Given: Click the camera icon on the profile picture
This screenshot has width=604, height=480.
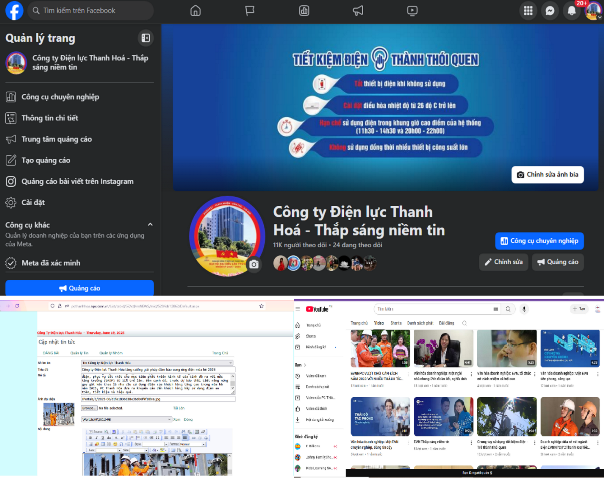Looking at the screenshot, I should click(x=253, y=265).
